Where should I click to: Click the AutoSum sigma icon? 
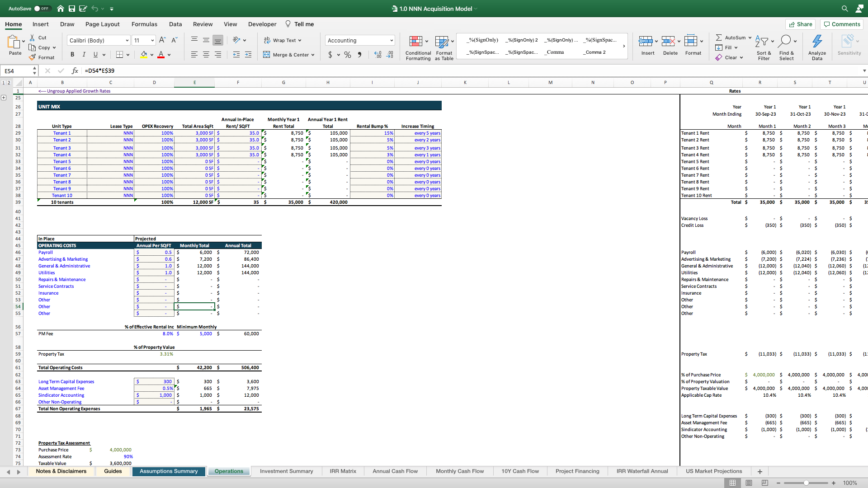point(719,38)
